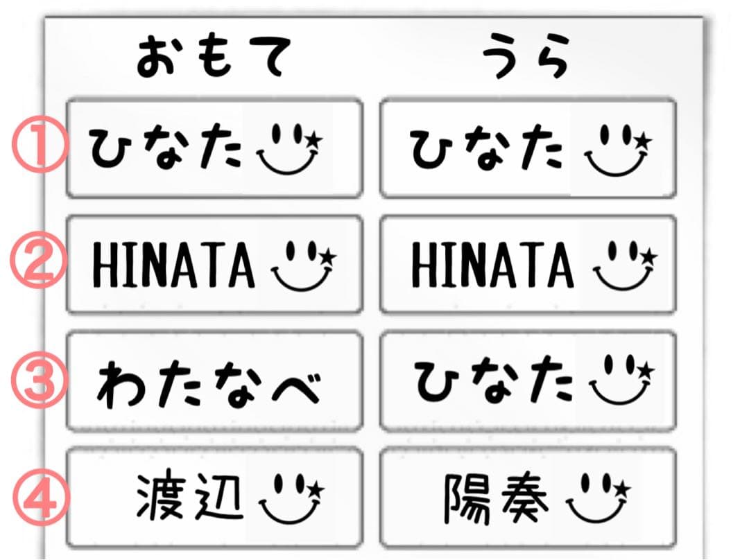This screenshot has width=749, height=560.
Task: Select the わたなべ name text
Action: (x=209, y=387)
